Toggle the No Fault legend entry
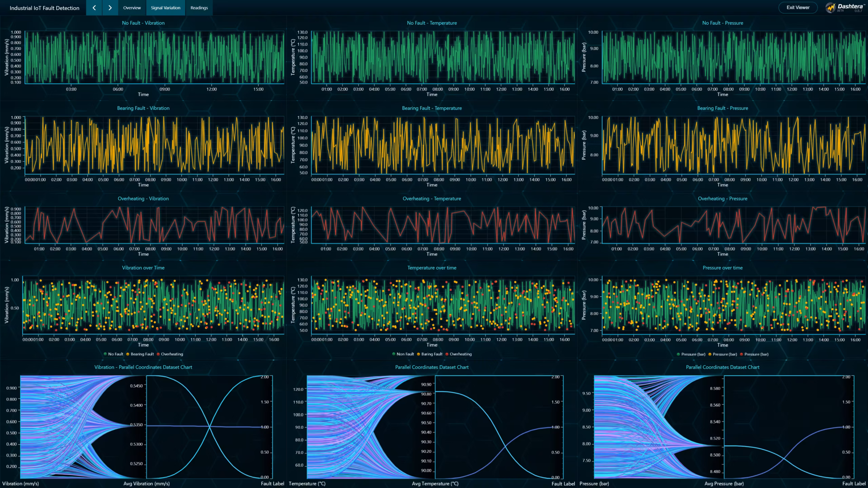 coord(115,354)
